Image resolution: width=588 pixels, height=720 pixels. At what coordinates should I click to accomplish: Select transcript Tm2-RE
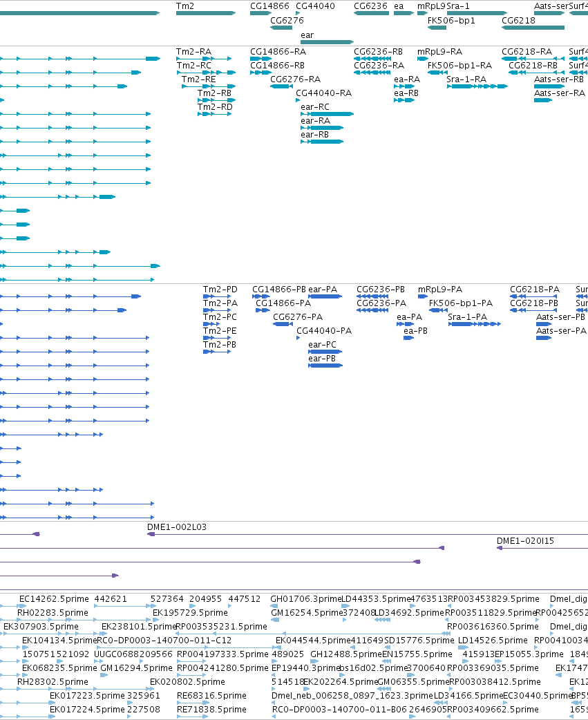pyautogui.click(x=209, y=86)
